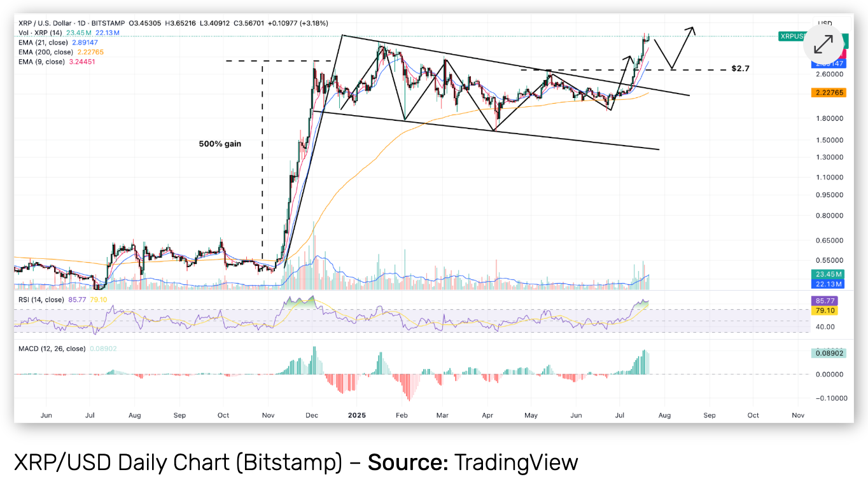Select the 2025 label on time axis
The height and width of the screenshot is (486, 868).
point(357,415)
